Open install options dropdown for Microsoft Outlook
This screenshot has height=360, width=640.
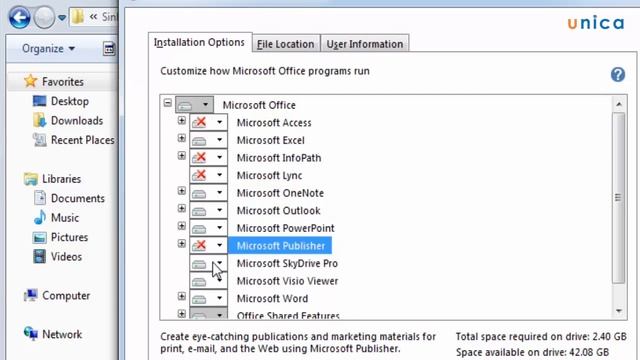pos(208,211)
